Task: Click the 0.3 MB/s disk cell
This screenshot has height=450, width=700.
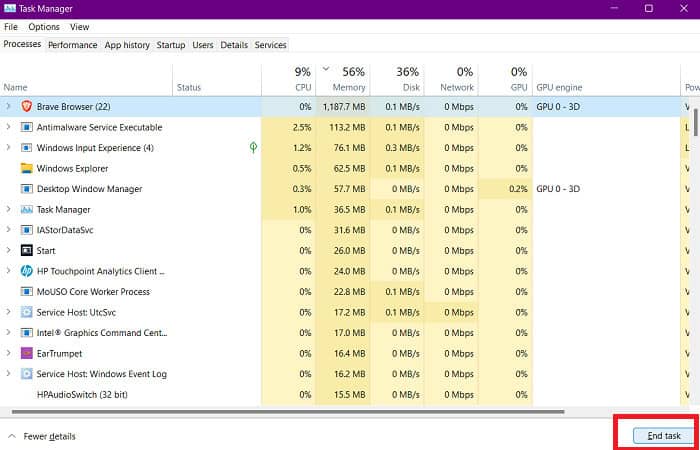Action: [x=397, y=148]
